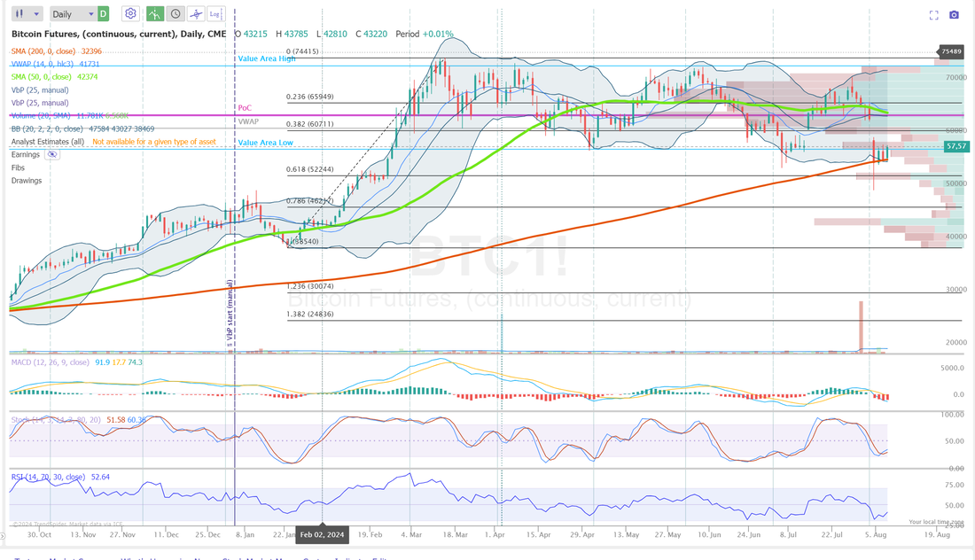
Task: Enter fullscreen chart mode icon
Action: click(933, 15)
